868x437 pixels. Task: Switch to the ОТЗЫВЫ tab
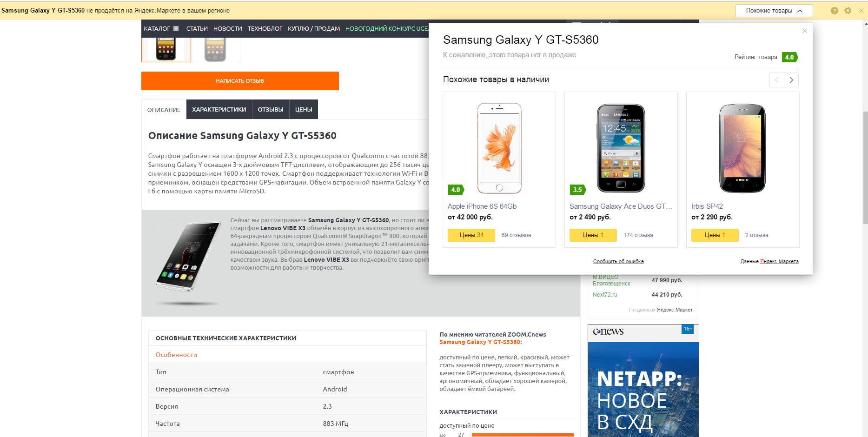(271, 110)
